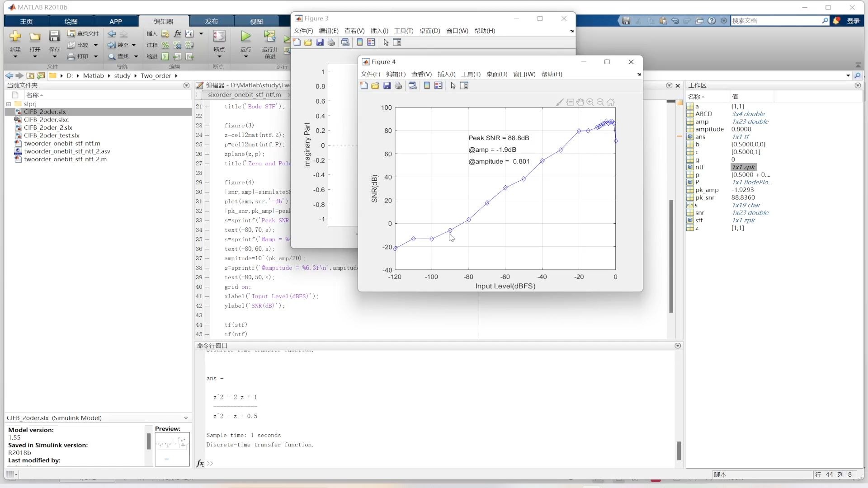Click zoom in icon on axes toolbar
The image size is (868, 488).
590,103
